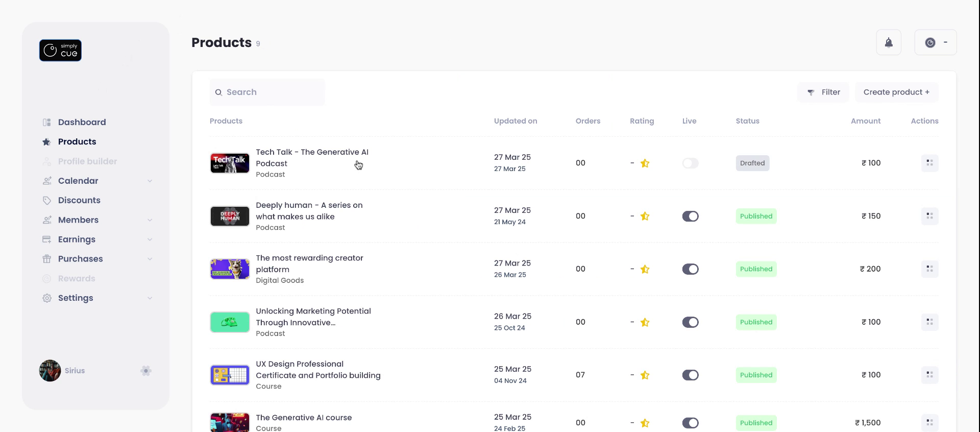Open actions menu for ₹200 digital goods
The image size is (980, 432).
pos(929,269)
